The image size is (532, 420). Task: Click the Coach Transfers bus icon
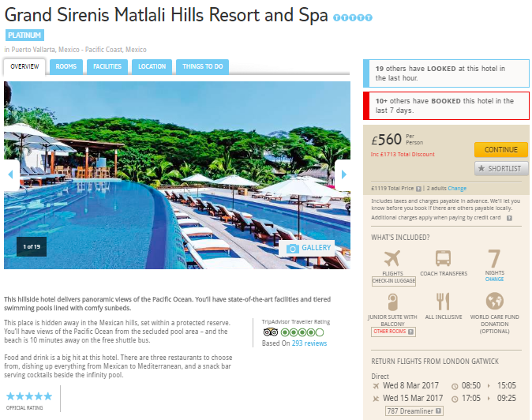coord(443,258)
